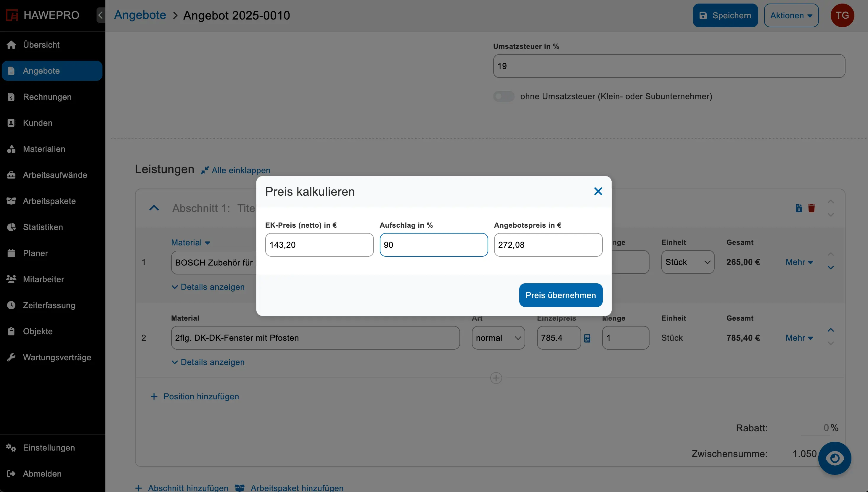Open preview with the eye button
Viewport: 868px width, 492px height.
tap(834, 458)
